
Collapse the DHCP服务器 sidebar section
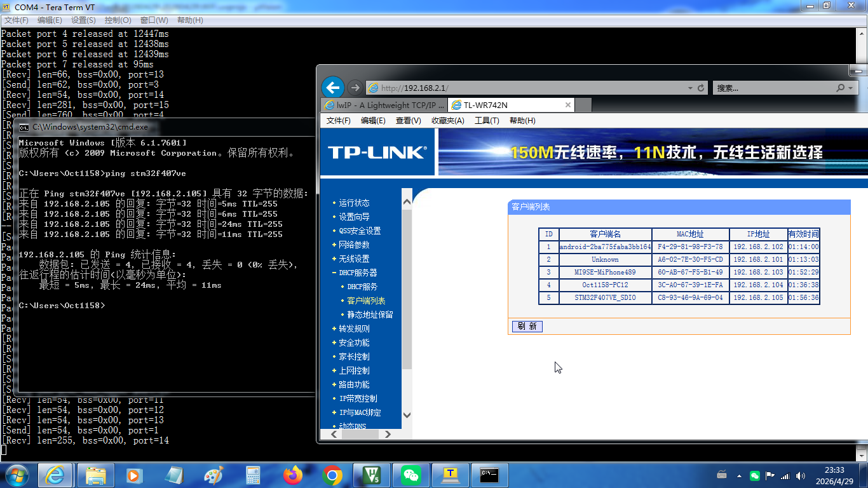357,273
